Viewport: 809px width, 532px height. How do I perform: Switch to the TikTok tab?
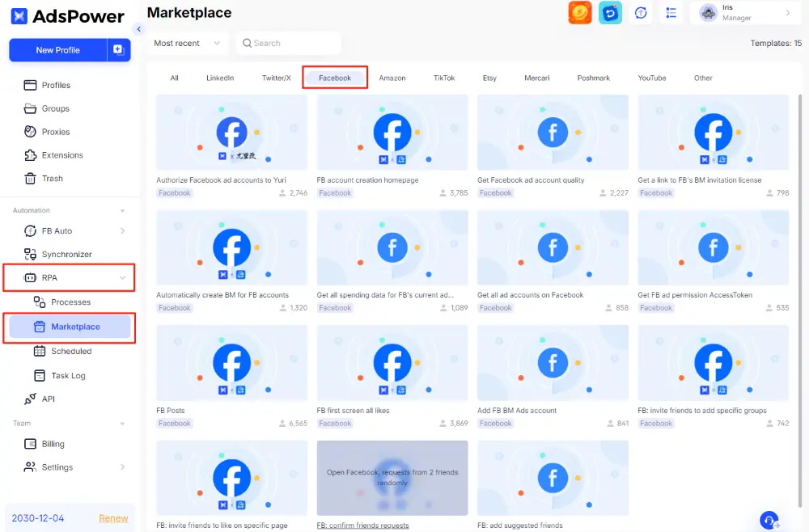[444, 78]
